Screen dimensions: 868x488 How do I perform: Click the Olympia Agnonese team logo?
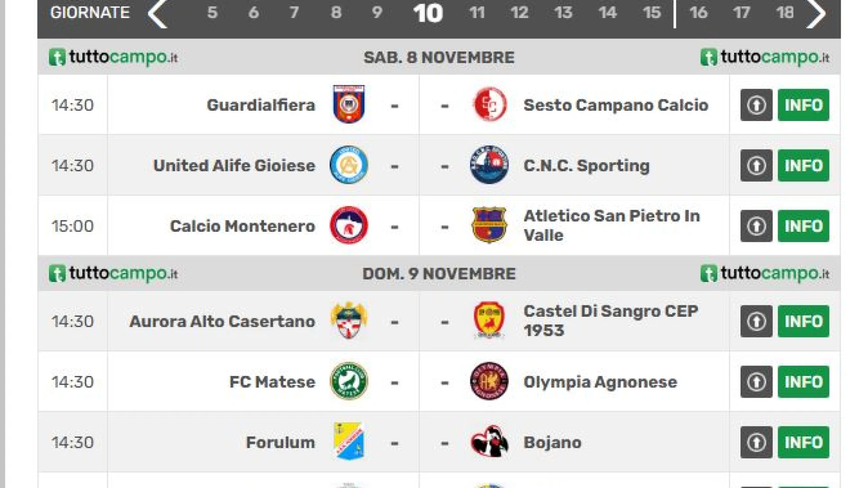tap(489, 381)
